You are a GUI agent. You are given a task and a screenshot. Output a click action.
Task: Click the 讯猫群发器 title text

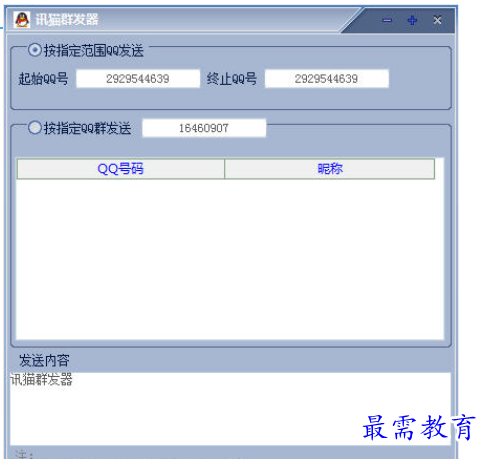(x=67, y=20)
